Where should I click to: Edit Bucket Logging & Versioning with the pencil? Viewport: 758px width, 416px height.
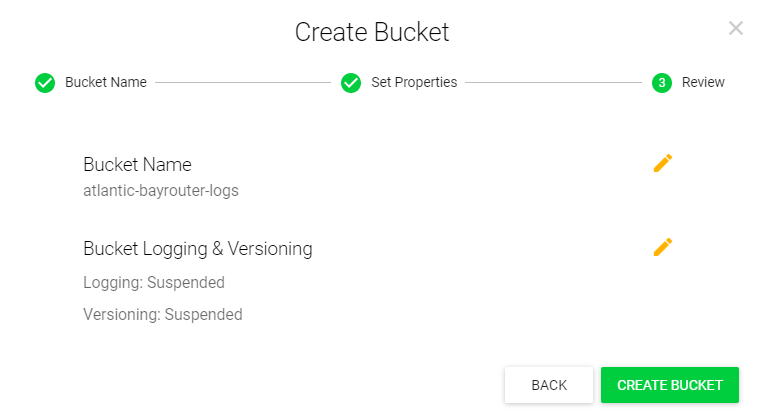pos(662,246)
